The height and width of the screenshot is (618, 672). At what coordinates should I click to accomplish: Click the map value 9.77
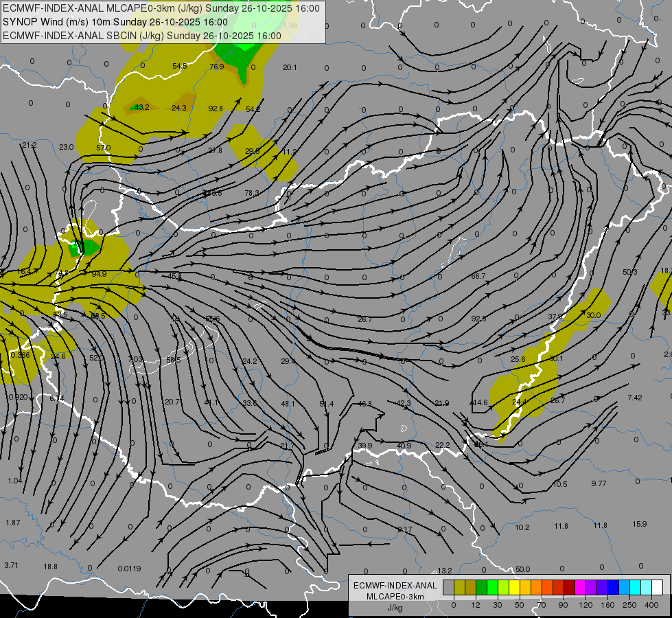point(599,483)
